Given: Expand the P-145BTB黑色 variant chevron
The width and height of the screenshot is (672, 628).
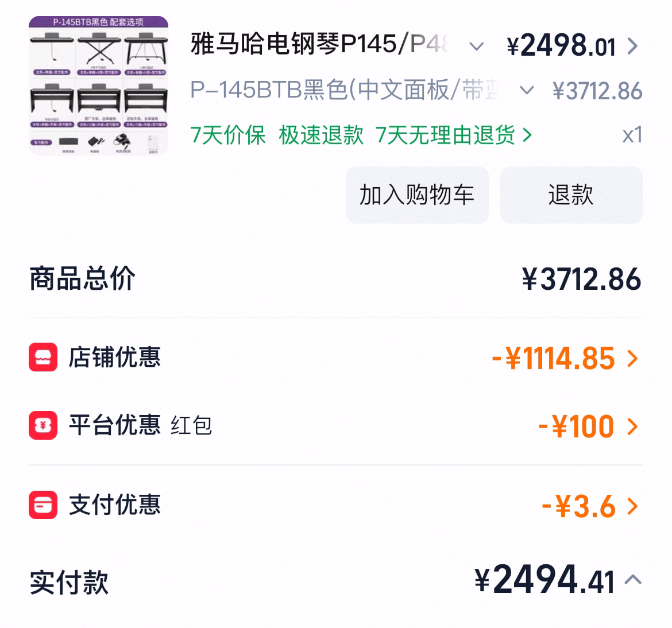Looking at the screenshot, I should point(527,90).
